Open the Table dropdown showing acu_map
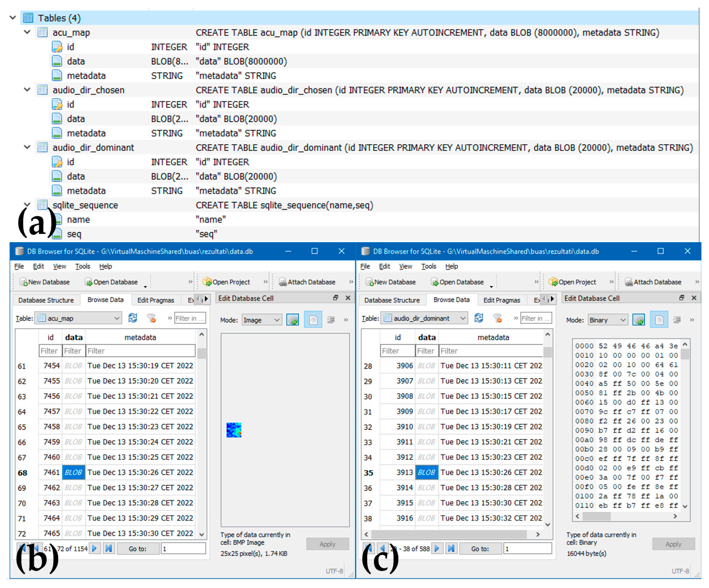The height and width of the screenshot is (588, 709). pyautogui.click(x=78, y=318)
